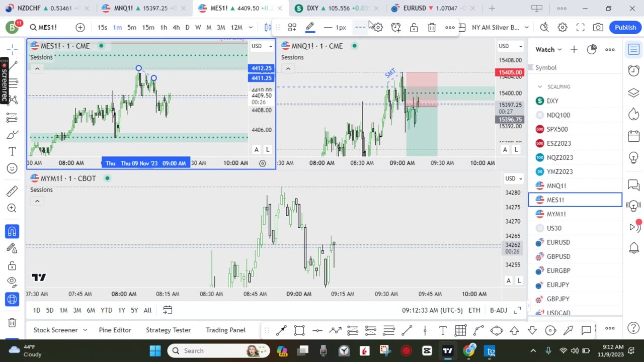This screenshot has width=644, height=362.
Task: Select the Text tool in left sidebar
Action: [13, 151]
